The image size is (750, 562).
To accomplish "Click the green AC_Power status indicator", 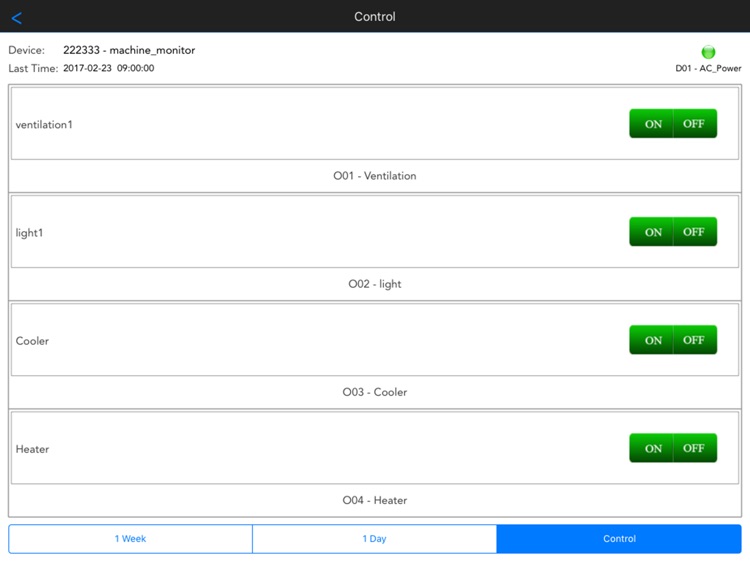I will click(x=708, y=52).
